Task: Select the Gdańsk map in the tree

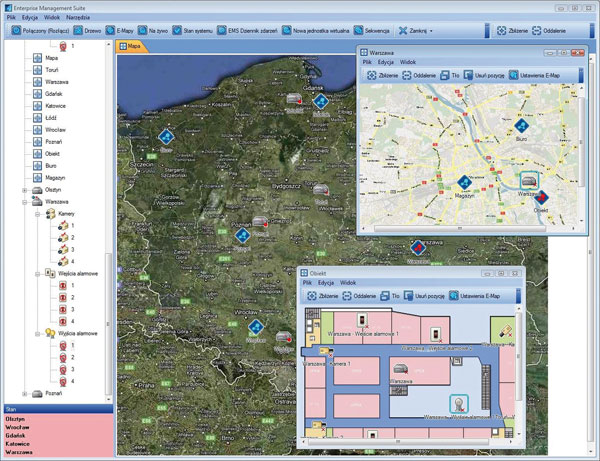Action: click(x=47, y=94)
